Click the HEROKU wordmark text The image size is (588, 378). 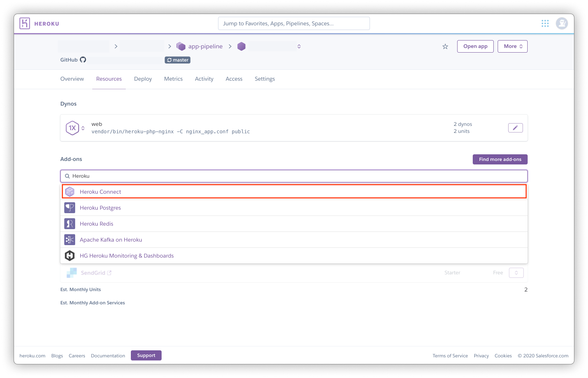(x=47, y=24)
